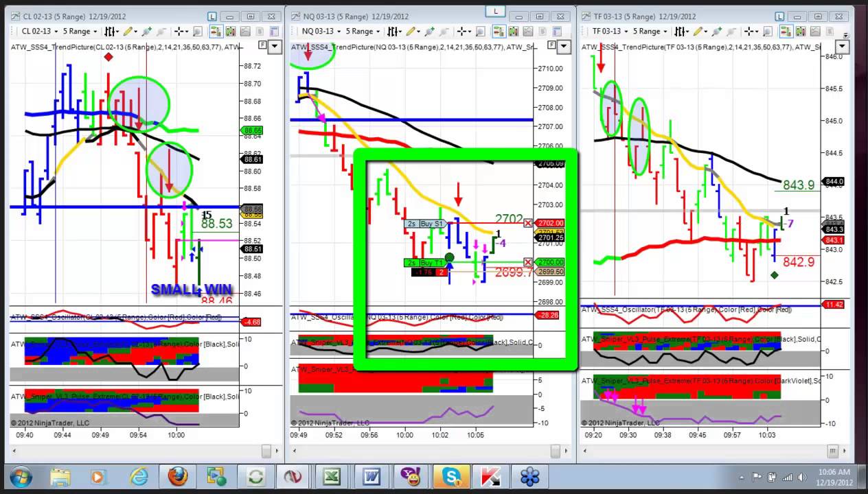Open Yahoo Messenger from the taskbar
Screen dimensions: 868x494
coord(412,476)
